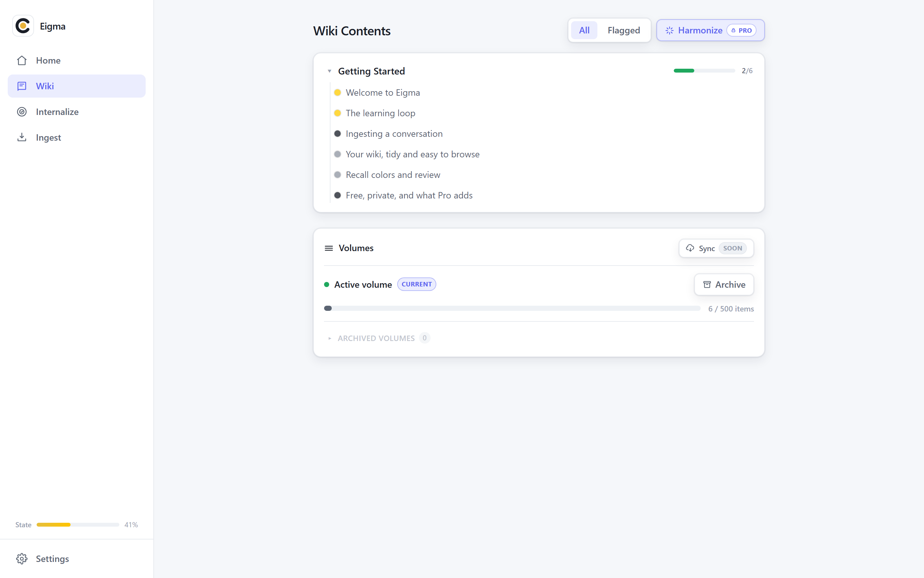Click the Sync SOON button
The width and height of the screenshot is (924, 578).
[716, 248]
